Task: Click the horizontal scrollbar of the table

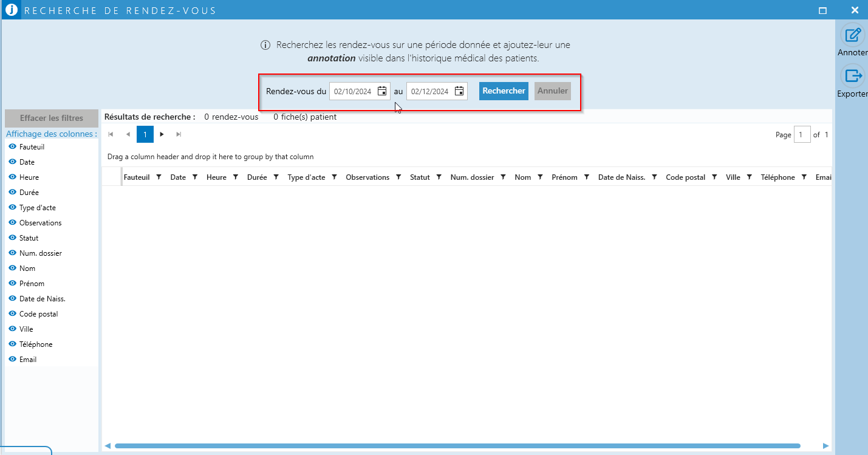Action: (x=457, y=446)
